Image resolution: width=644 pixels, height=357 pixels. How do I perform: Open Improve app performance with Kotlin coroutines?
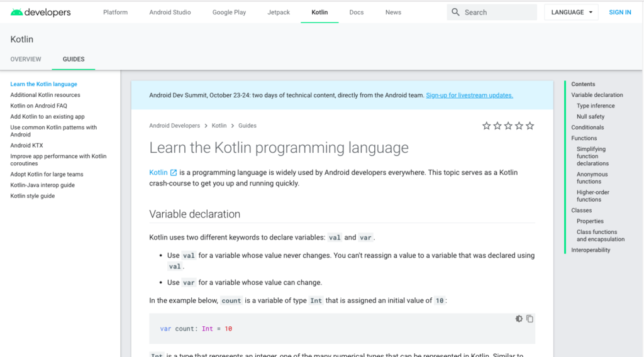click(x=58, y=160)
